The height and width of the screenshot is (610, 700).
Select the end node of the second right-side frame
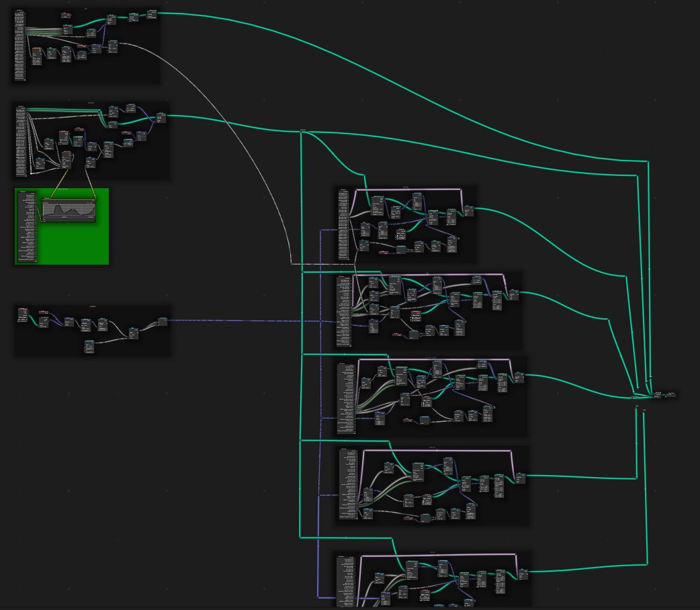pyautogui.click(x=514, y=295)
